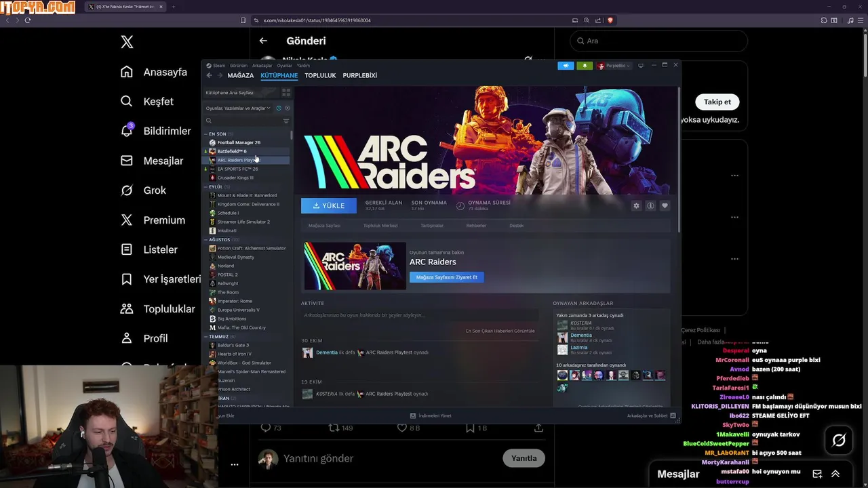Open TOPLULUK tab in Steam

pyautogui.click(x=320, y=75)
